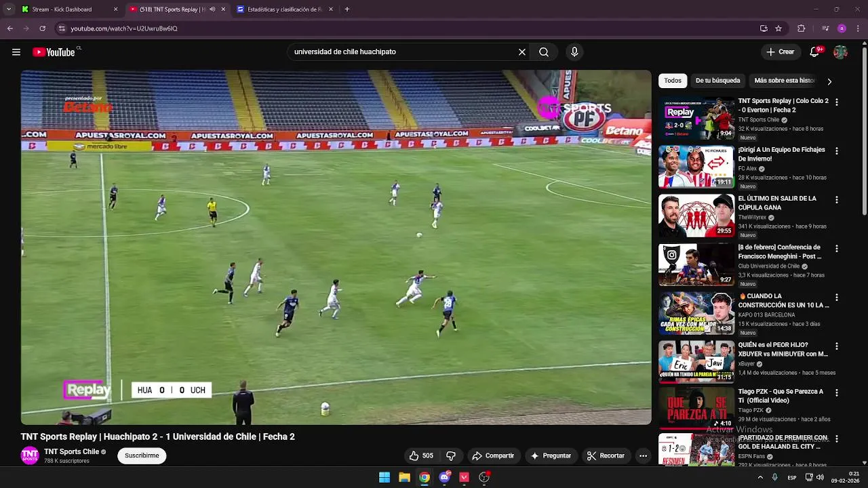Open Partidazo de Premier title link

tap(783, 443)
